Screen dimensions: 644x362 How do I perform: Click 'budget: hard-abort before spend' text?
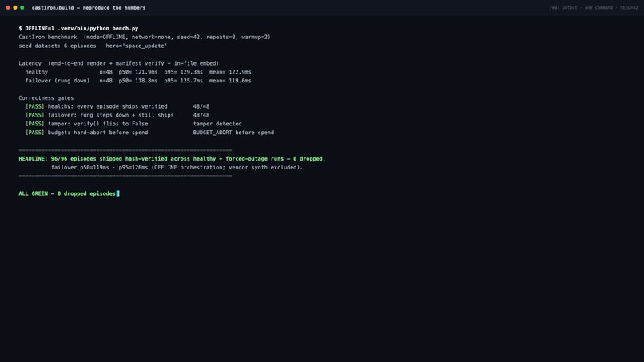pos(97,133)
